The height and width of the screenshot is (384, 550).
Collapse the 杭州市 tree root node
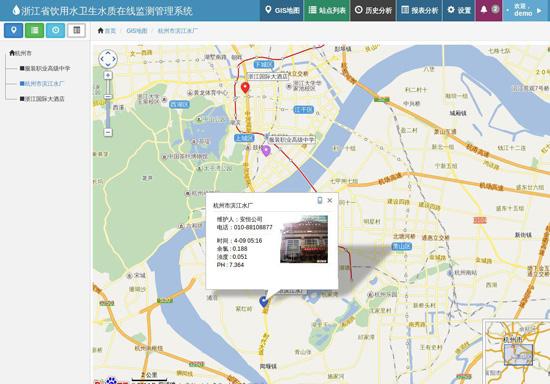coord(20,53)
